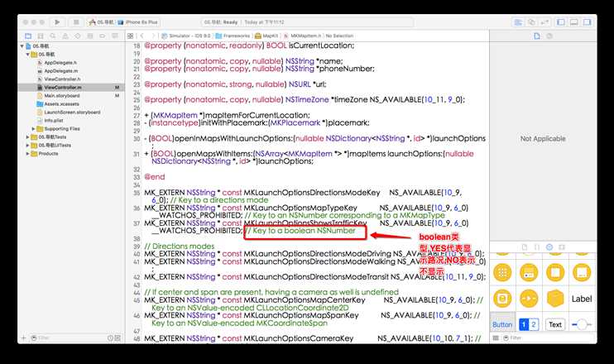This screenshot has height=364, width=614.
Task: Click Simulator - iOS 9.0 breadcrumb
Action: 186,36
